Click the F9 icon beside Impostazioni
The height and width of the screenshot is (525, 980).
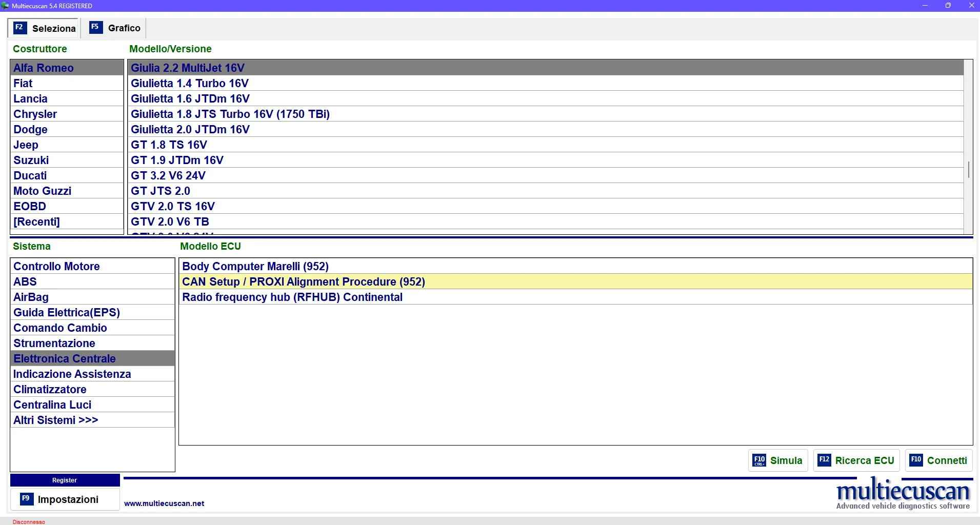click(x=27, y=499)
